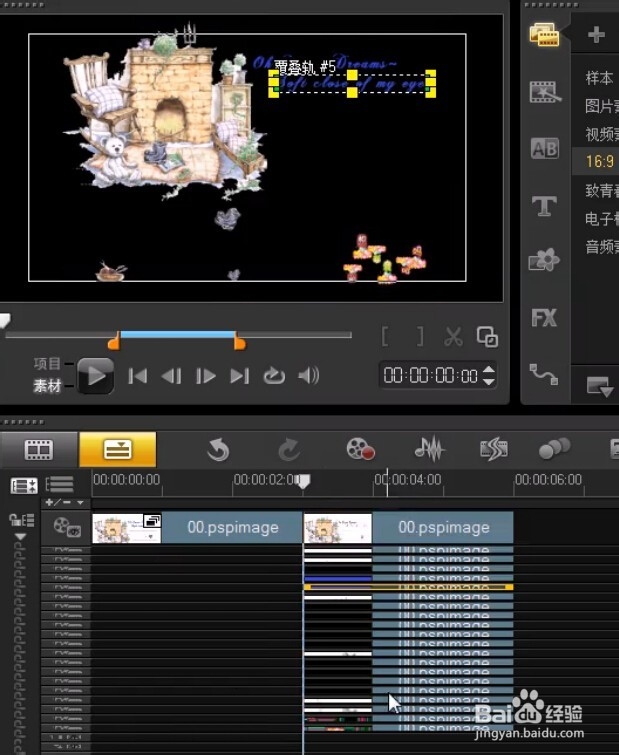The height and width of the screenshot is (755, 619).
Task: Open the Instant Project library
Action: (x=545, y=92)
